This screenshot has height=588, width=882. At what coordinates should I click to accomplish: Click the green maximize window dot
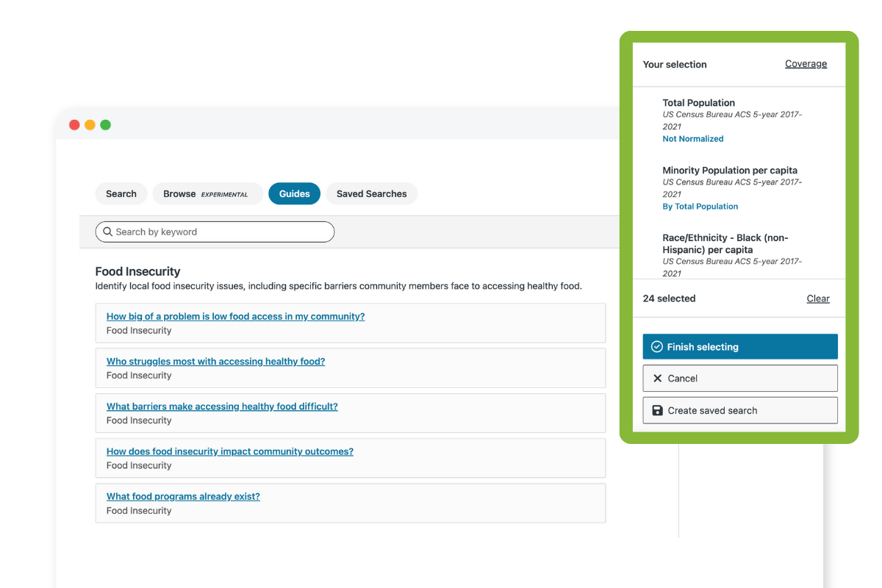105,125
